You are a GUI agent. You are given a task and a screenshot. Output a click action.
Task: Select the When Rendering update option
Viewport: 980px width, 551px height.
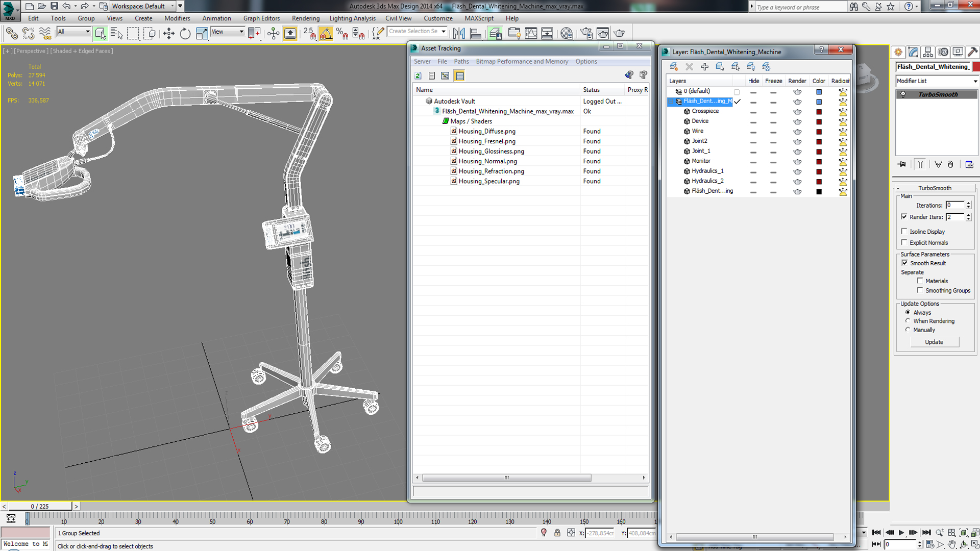pos(908,321)
